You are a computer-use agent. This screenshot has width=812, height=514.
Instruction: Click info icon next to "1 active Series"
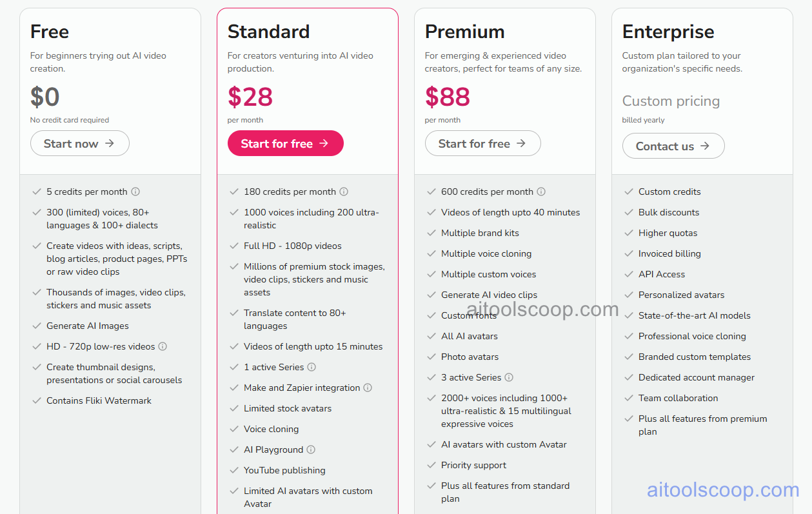(x=311, y=367)
